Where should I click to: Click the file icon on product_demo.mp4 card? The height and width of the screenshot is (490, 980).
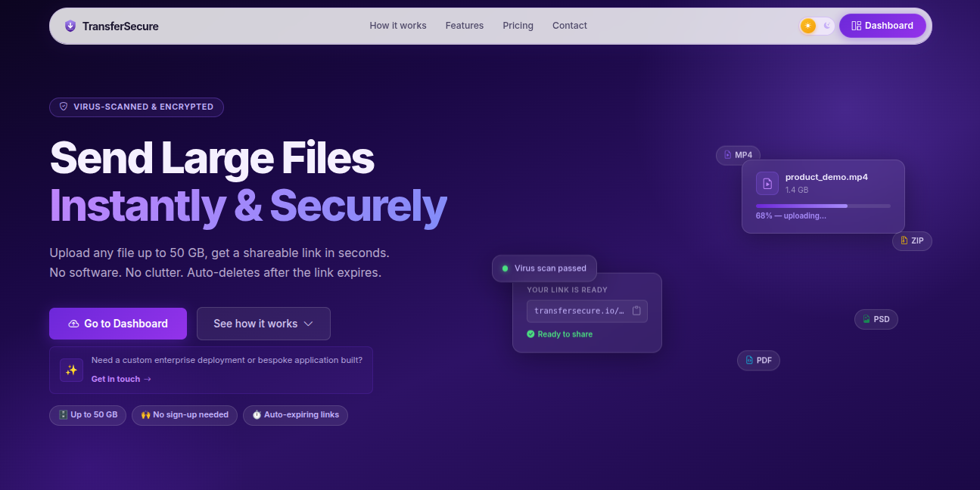(767, 183)
